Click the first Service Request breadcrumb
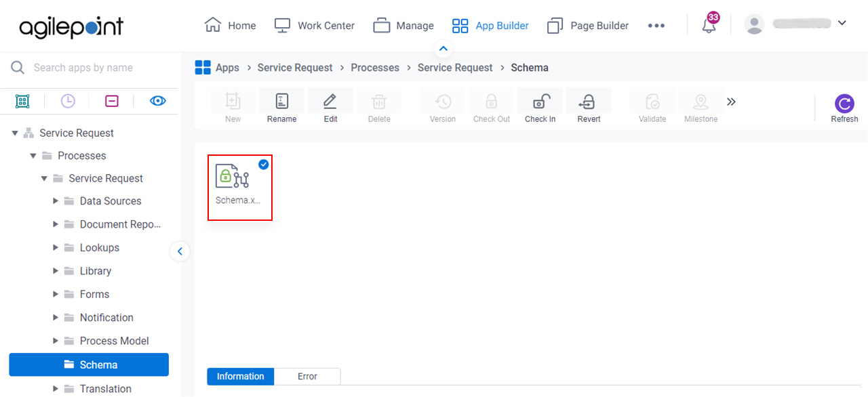The height and width of the screenshot is (397, 868). [x=295, y=68]
